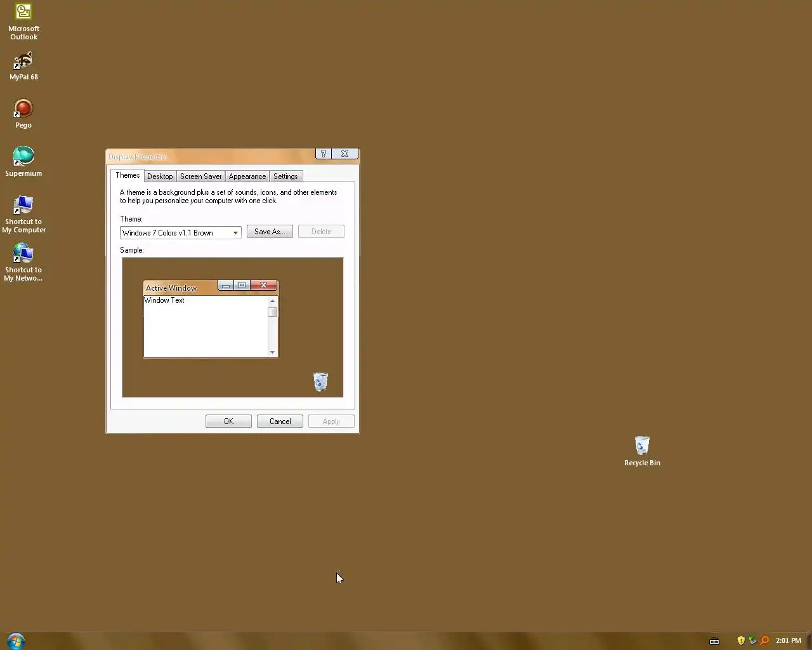Open the Start menu orb
812x650 pixels.
[16, 640]
